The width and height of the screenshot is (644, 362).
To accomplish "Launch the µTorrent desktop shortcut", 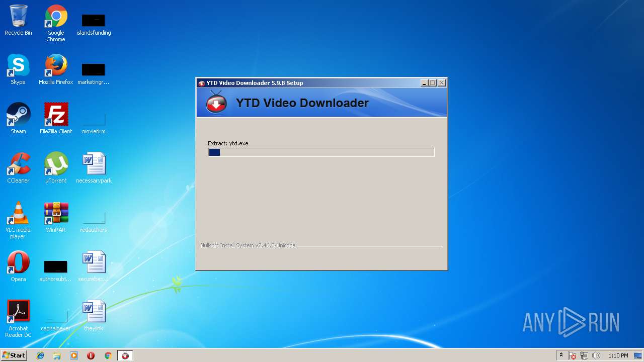I will (56, 168).
